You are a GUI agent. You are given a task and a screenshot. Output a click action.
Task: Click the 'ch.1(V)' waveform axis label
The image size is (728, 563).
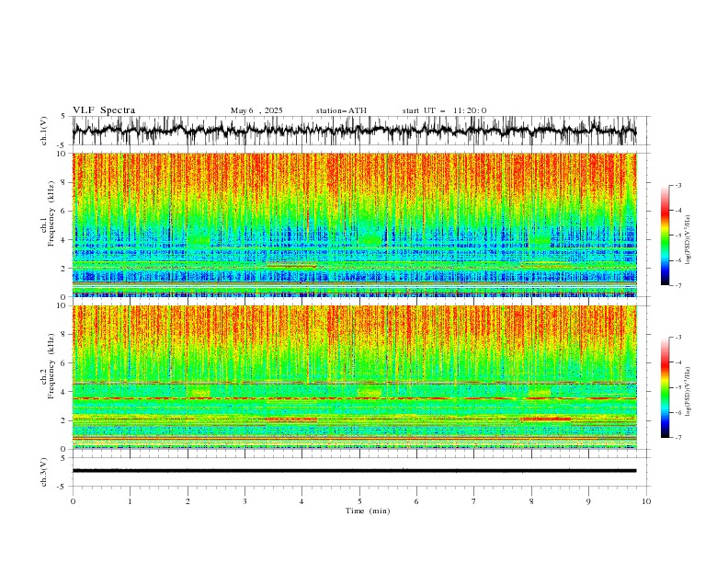(x=44, y=131)
